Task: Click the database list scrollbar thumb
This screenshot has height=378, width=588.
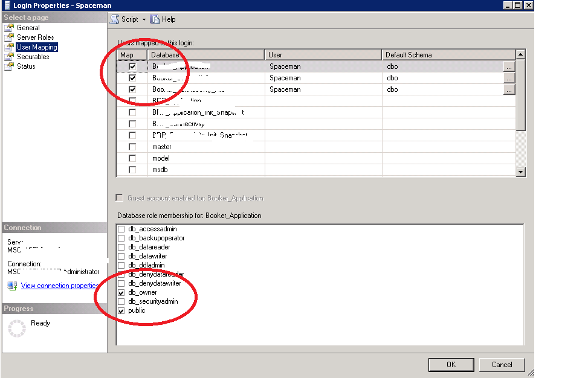Action: (520, 94)
